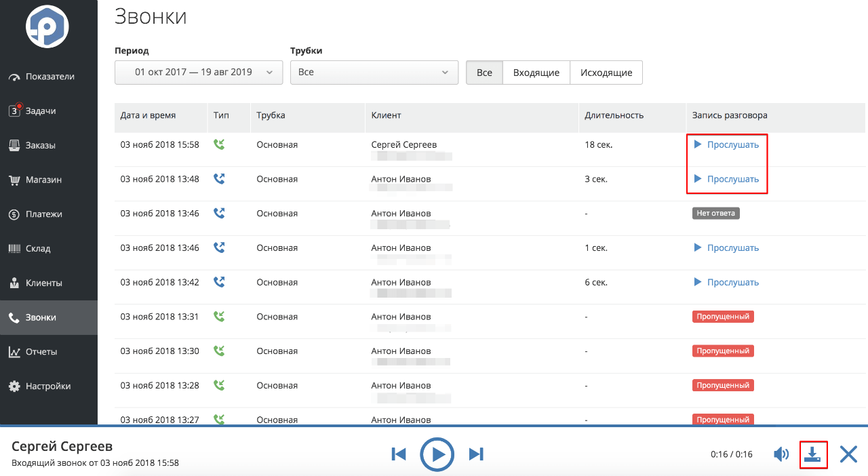The height and width of the screenshot is (476, 868).
Task: Click missed call icon on 13:30 row
Action: point(219,351)
